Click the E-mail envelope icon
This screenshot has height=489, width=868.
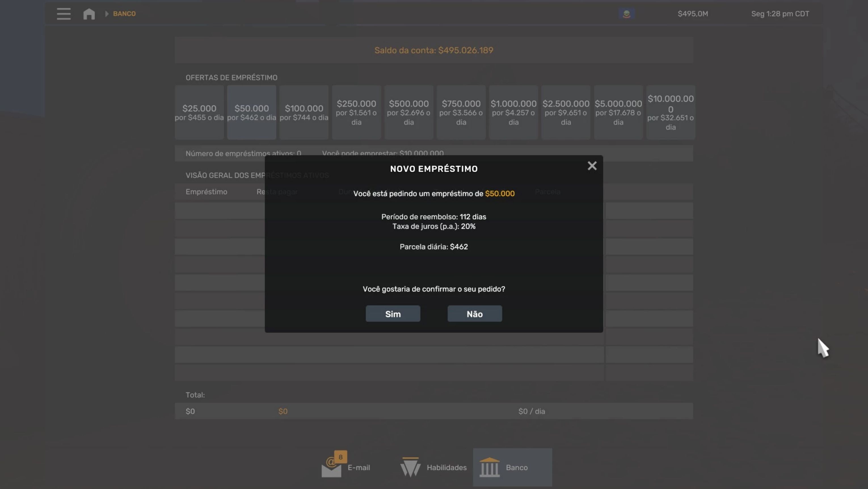point(331,468)
